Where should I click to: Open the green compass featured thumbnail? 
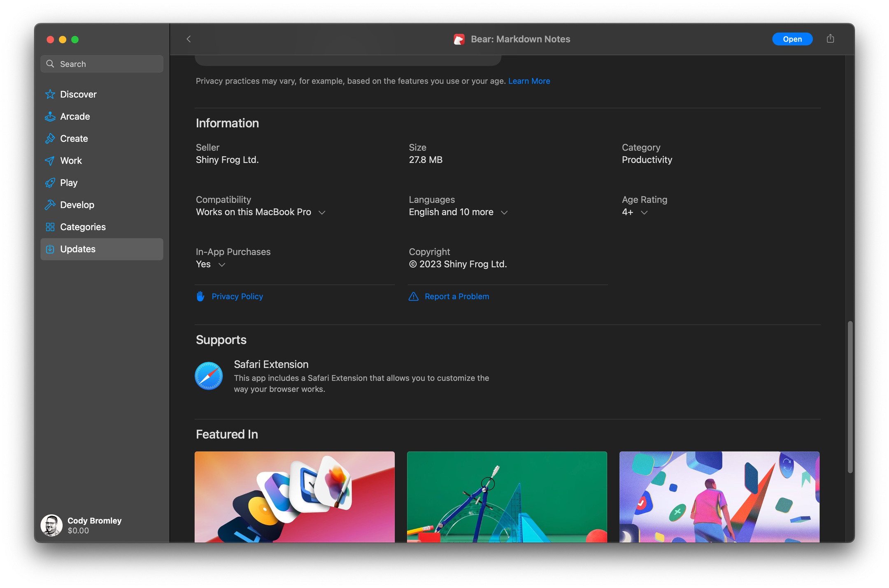pos(507,496)
